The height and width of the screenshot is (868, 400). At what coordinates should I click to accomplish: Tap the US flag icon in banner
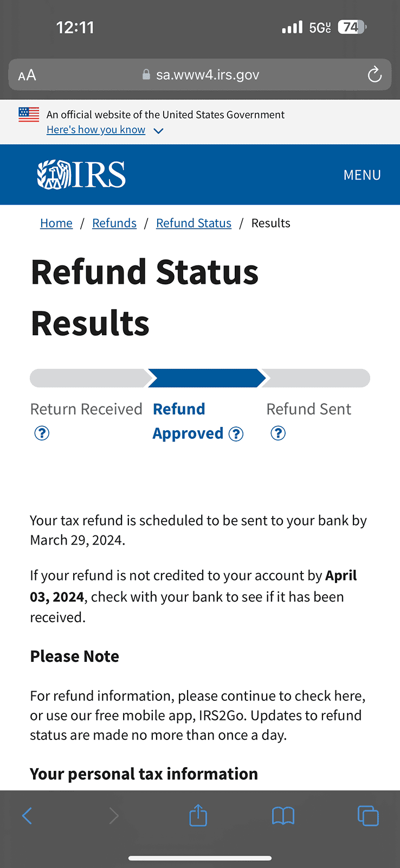29,114
